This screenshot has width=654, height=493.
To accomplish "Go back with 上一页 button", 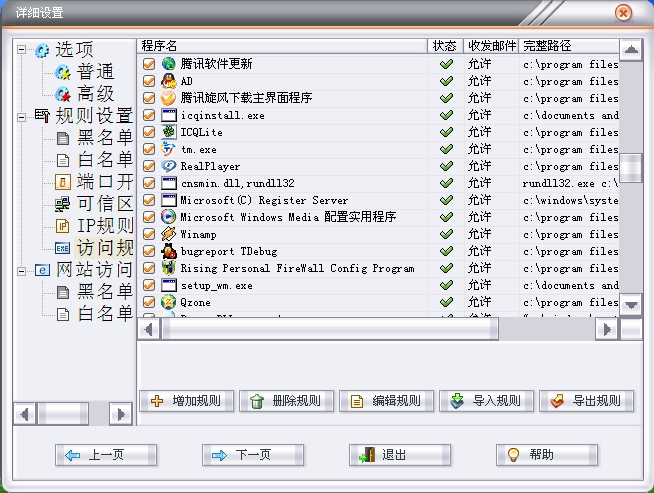I will click(x=106, y=455).
